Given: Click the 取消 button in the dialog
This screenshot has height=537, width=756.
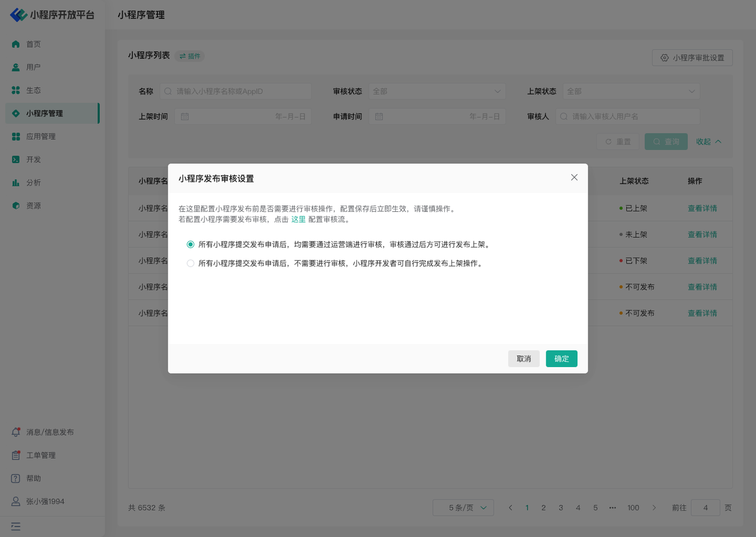Looking at the screenshot, I should [523, 359].
